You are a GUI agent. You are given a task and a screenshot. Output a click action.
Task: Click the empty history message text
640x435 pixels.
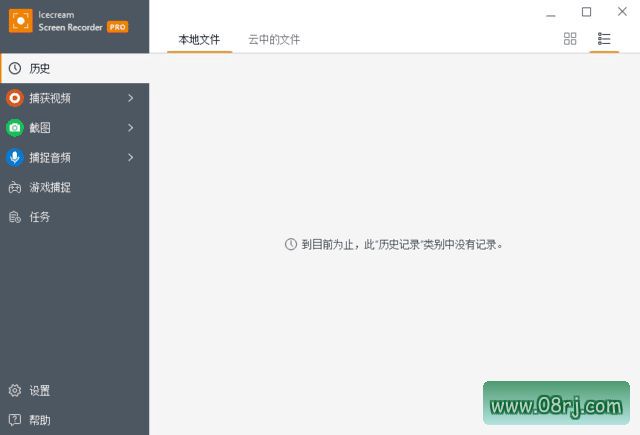click(402, 244)
